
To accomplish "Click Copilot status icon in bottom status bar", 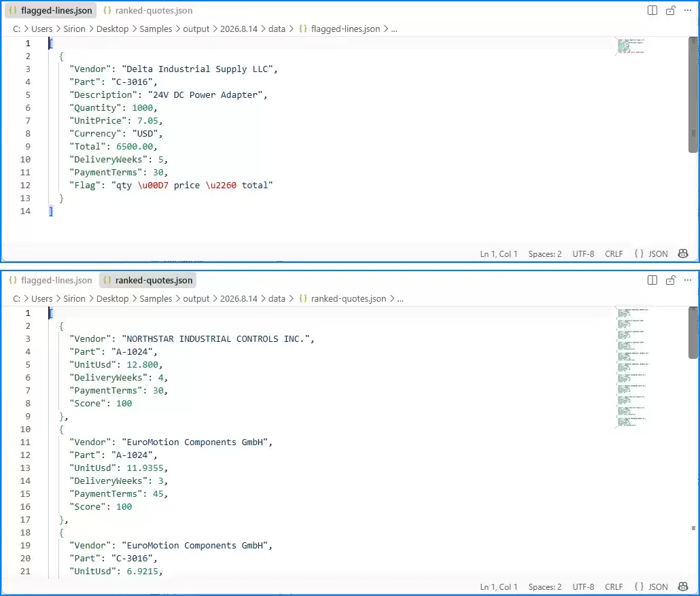I will click(x=683, y=586).
